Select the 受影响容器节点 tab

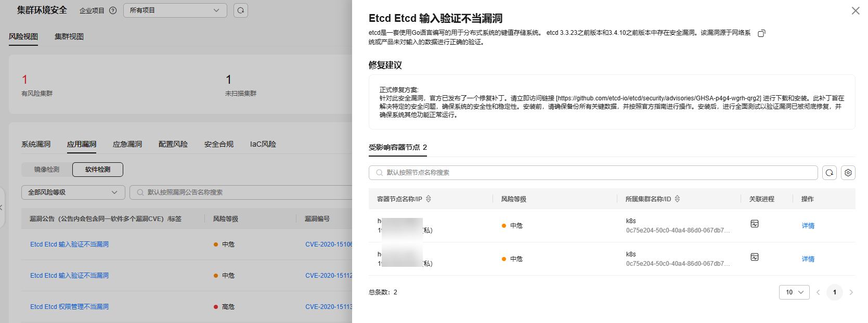(x=398, y=147)
